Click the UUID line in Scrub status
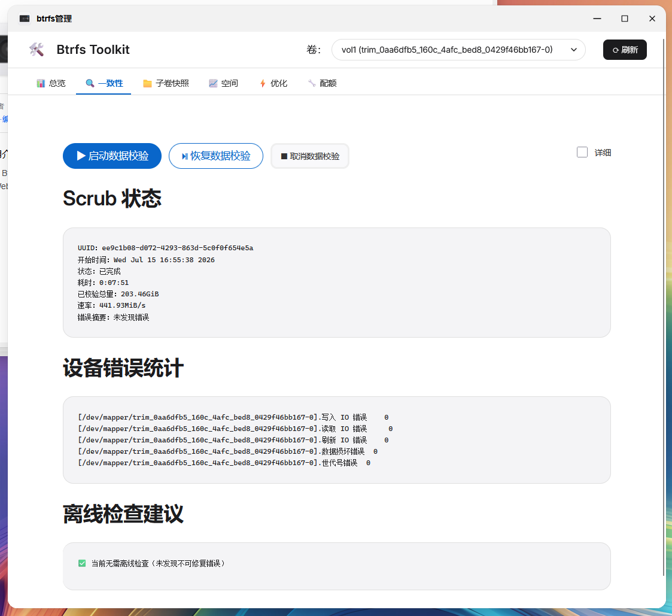 click(x=165, y=248)
